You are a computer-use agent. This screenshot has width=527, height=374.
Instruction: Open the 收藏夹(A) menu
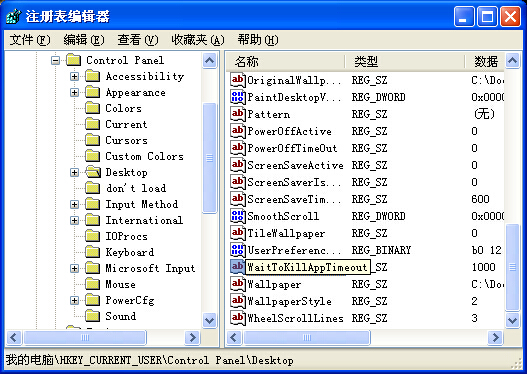coord(198,40)
